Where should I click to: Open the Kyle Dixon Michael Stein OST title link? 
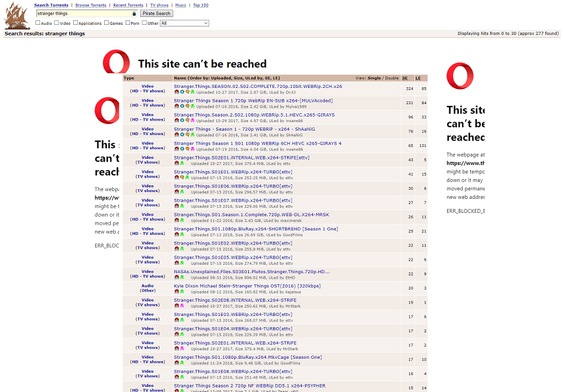247,286
